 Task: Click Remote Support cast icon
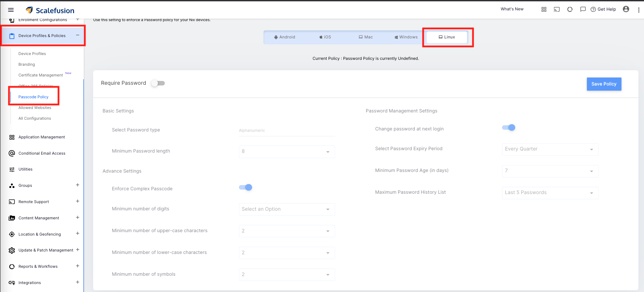(x=12, y=202)
